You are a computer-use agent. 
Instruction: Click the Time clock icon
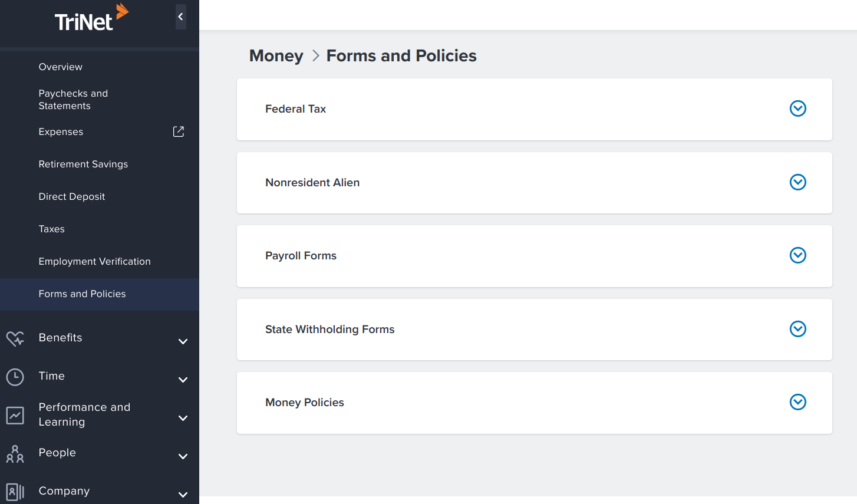15,377
